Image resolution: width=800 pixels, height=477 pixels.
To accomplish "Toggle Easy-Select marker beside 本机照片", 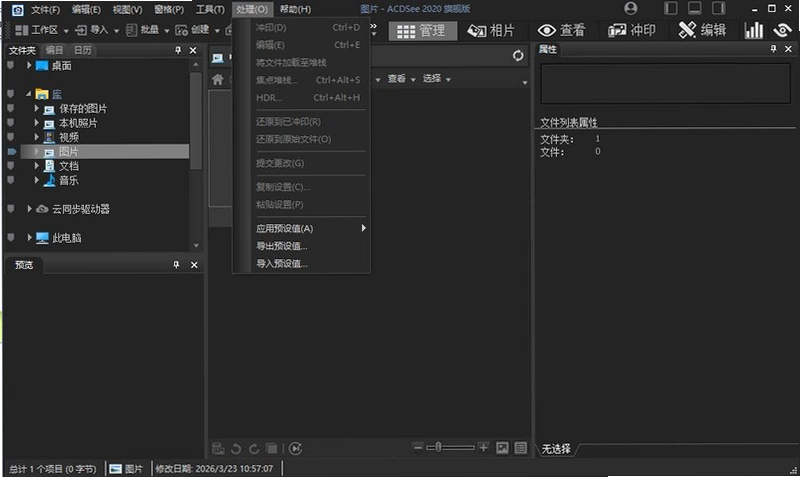I will 11,122.
